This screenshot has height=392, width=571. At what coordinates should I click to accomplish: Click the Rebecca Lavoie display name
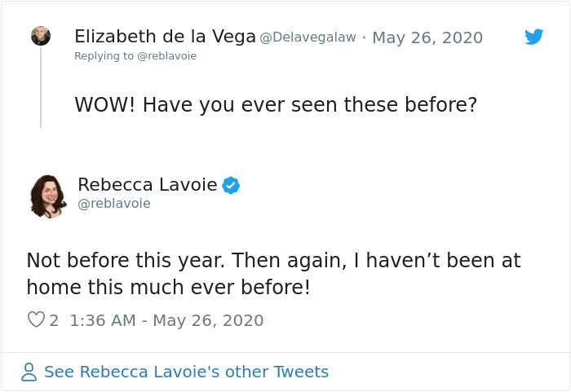(x=148, y=185)
